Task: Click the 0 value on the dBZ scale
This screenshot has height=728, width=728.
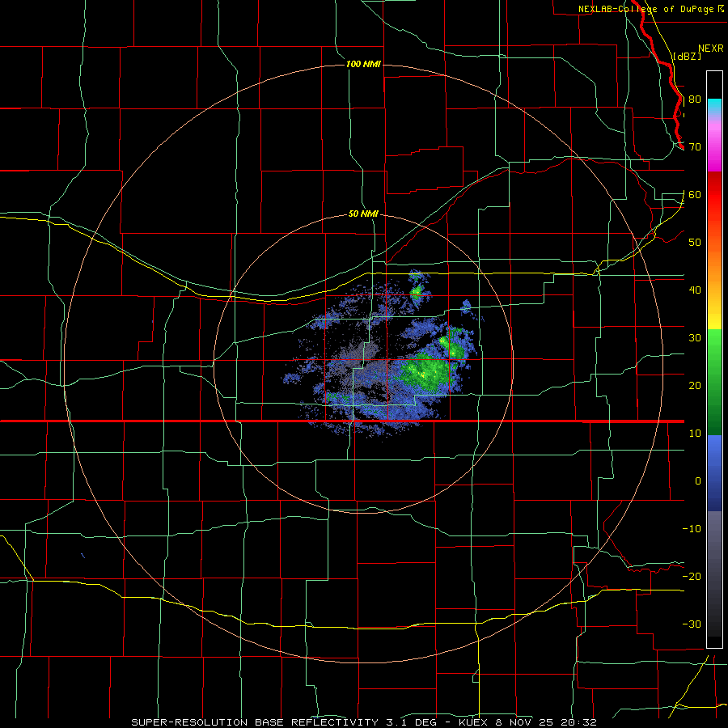Action: pyautogui.click(x=698, y=481)
